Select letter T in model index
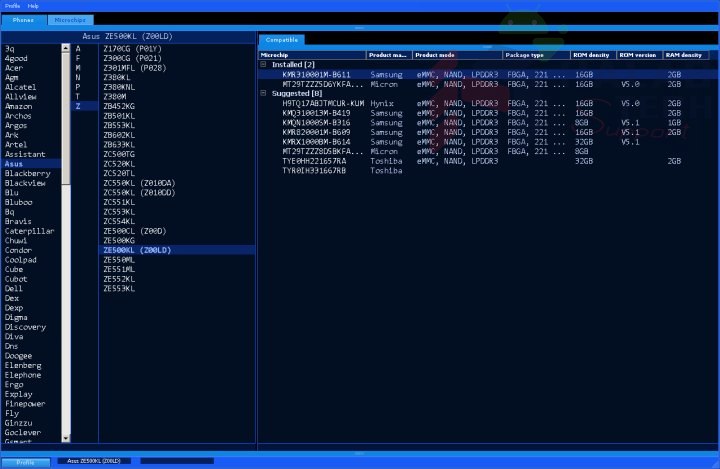Screen dimensions: 720x469 78,96
